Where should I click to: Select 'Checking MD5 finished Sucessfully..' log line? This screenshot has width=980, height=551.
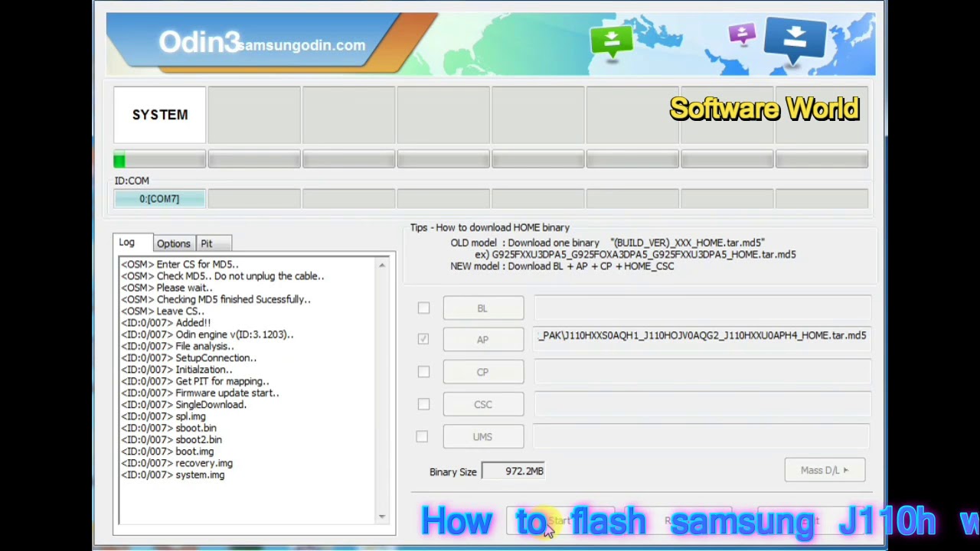point(216,300)
